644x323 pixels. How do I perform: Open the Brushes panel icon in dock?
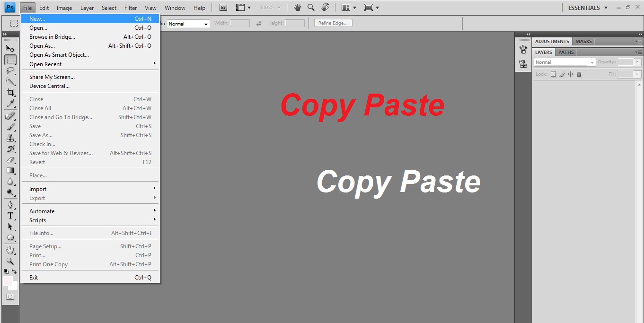pos(523,50)
